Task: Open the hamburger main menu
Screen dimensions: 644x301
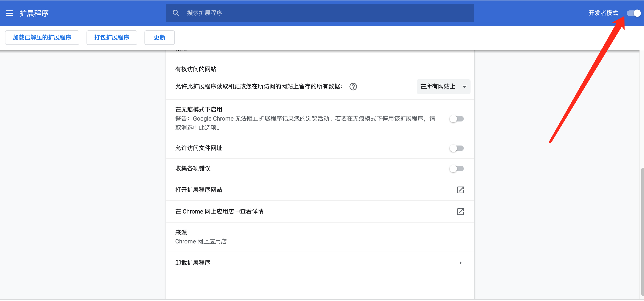Action: 10,13
